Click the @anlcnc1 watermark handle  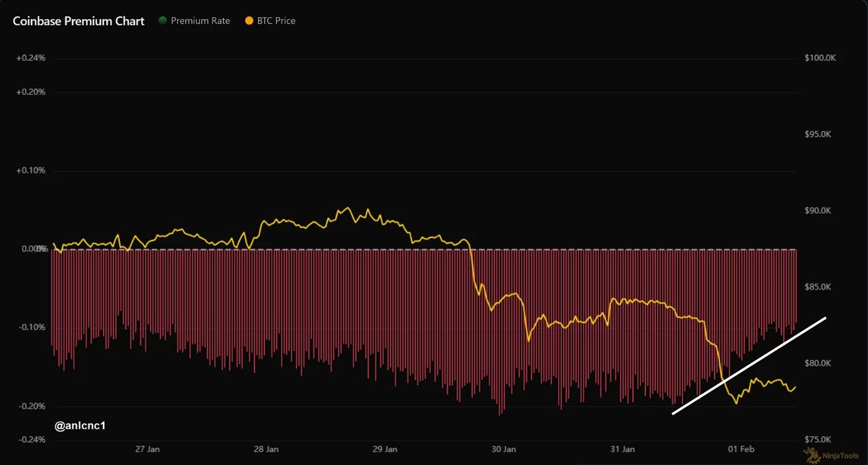coord(80,426)
